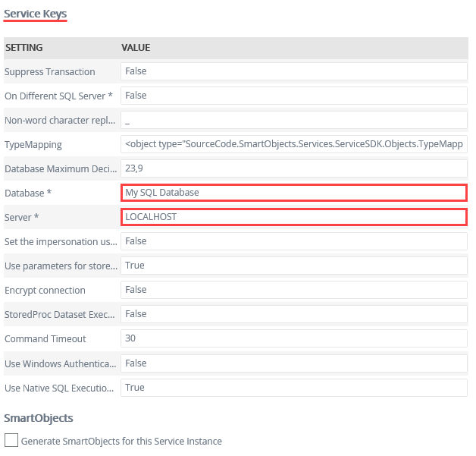Image resolution: width=476 pixels, height=456 pixels.
Task: Click the Suppress Transaction value field
Action: click(293, 71)
